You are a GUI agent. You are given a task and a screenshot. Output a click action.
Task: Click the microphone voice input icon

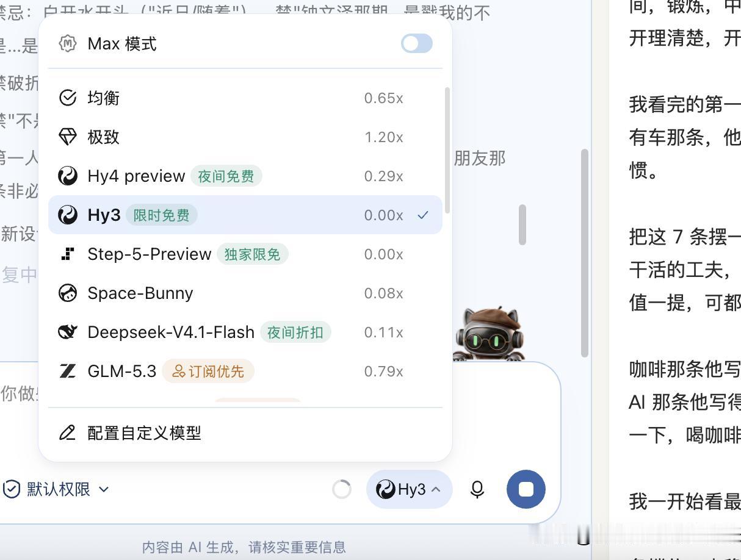477,489
